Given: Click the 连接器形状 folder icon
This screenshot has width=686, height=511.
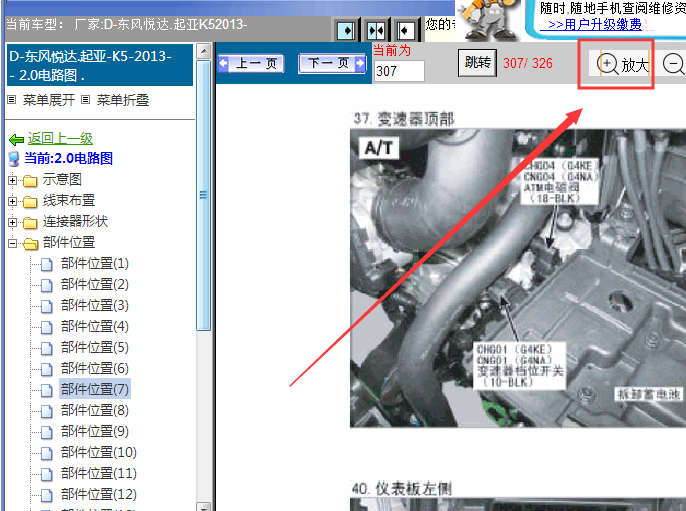Looking at the screenshot, I should [x=30, y=222].
